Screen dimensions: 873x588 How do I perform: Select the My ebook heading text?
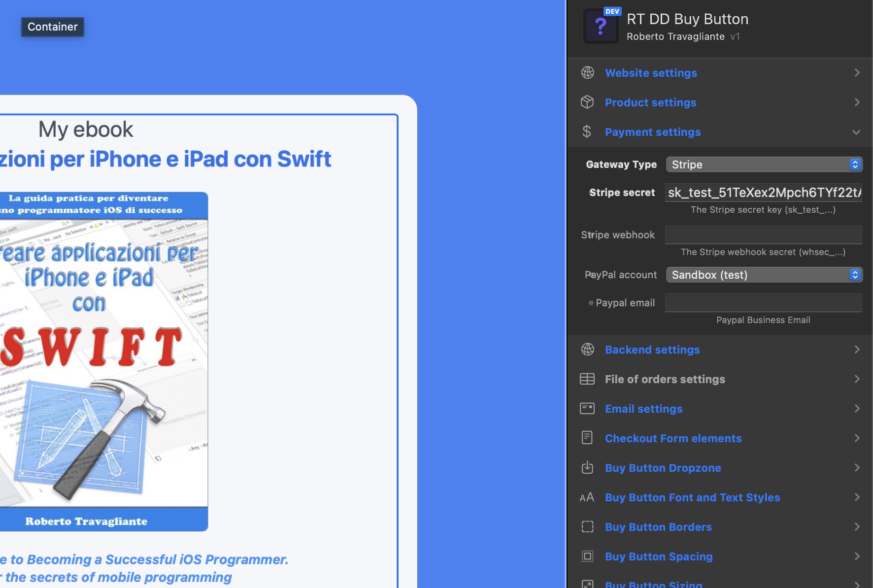86,130
